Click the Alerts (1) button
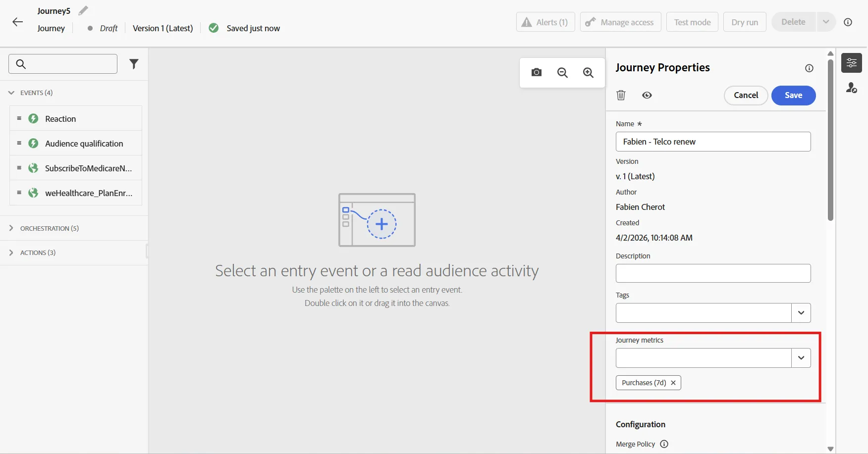The width and height of the screenshot is (868, 454). (x=545, y=22)
